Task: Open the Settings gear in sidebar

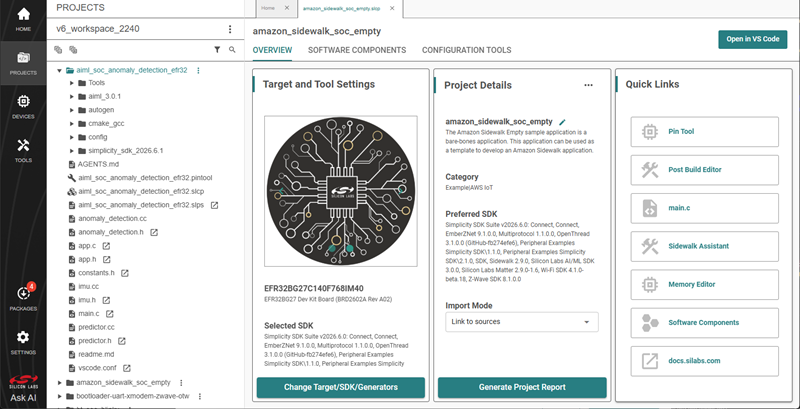Action: [x=23, y=342]
